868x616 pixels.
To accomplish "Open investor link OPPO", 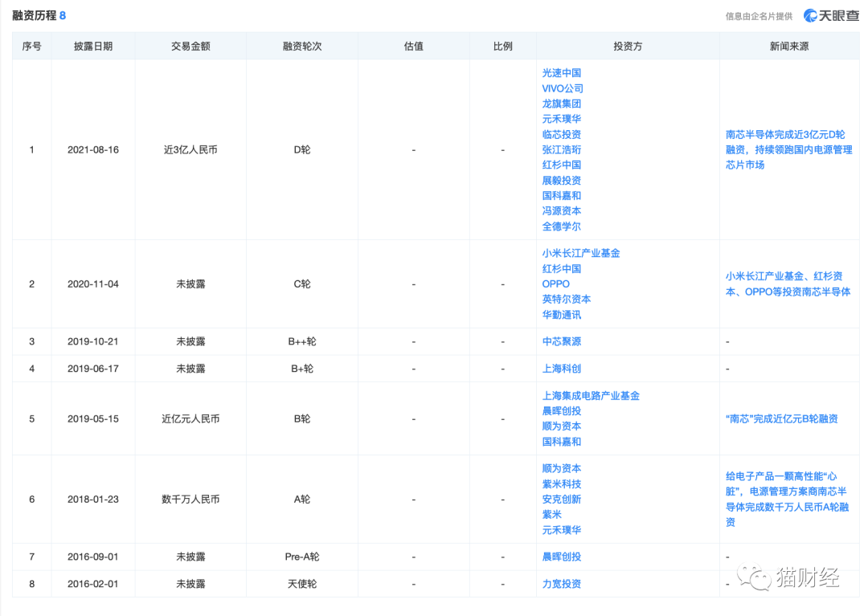I will (556, 284).
